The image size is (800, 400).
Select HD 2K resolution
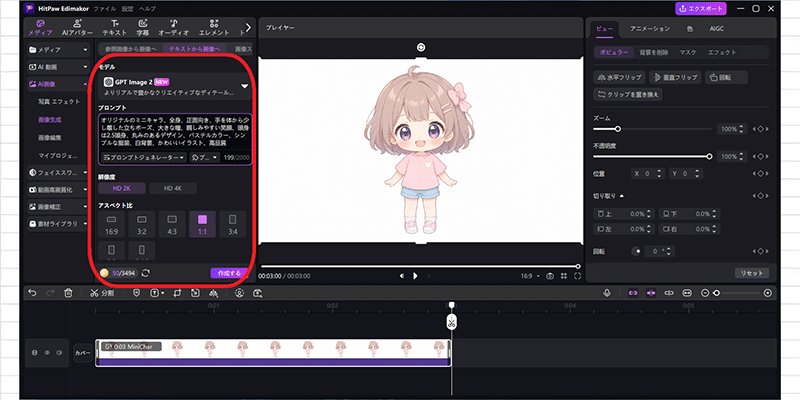coord(122,188)
